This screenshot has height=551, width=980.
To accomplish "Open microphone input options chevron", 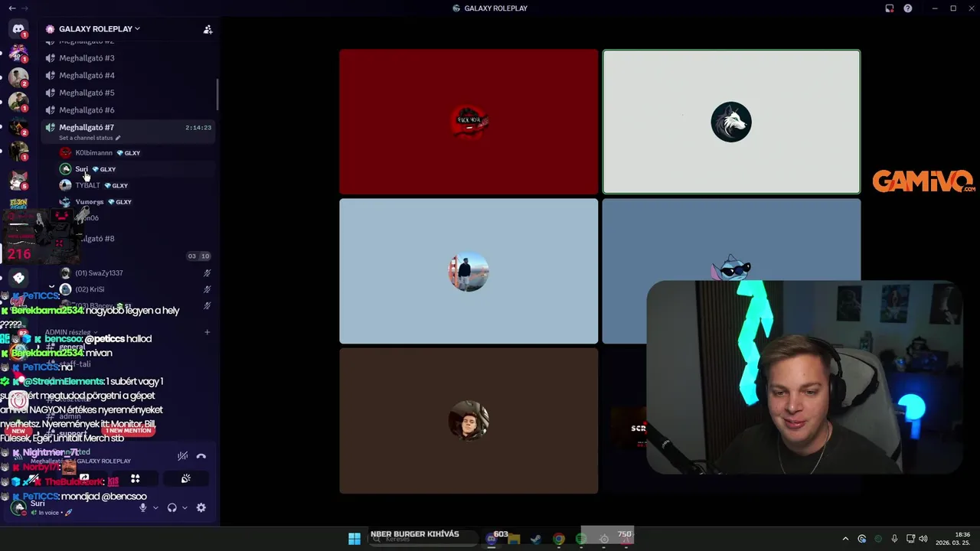I will tap(155, 507).
